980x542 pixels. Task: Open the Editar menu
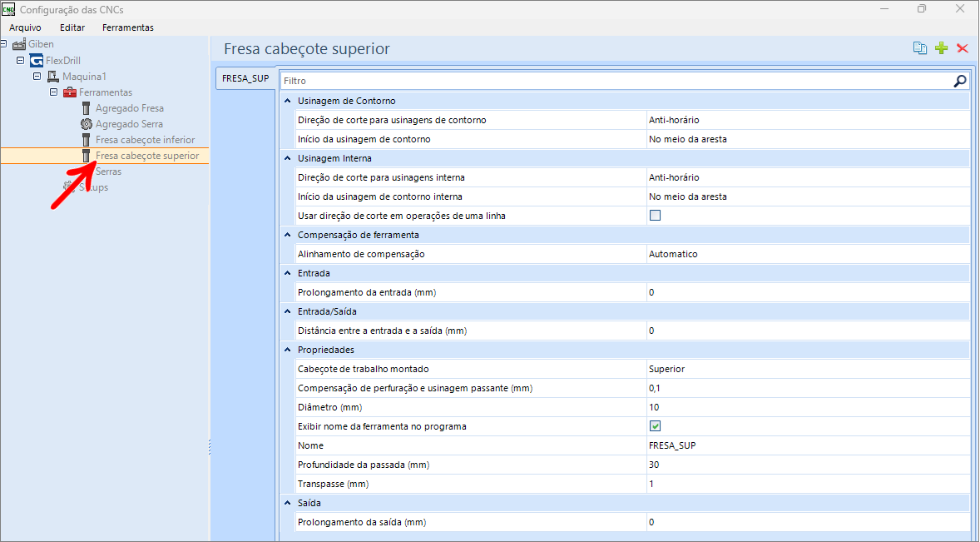72,27
